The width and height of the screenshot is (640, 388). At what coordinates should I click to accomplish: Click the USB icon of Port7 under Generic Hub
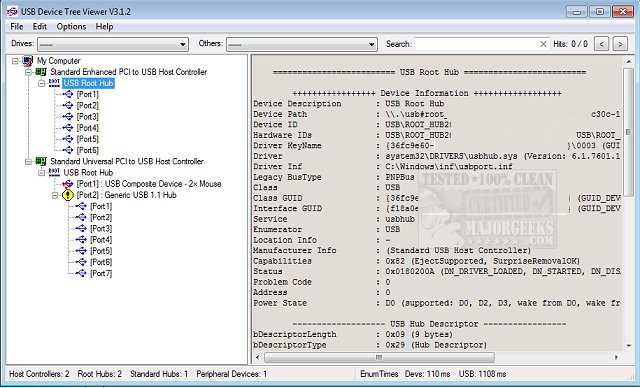(81, 273)
